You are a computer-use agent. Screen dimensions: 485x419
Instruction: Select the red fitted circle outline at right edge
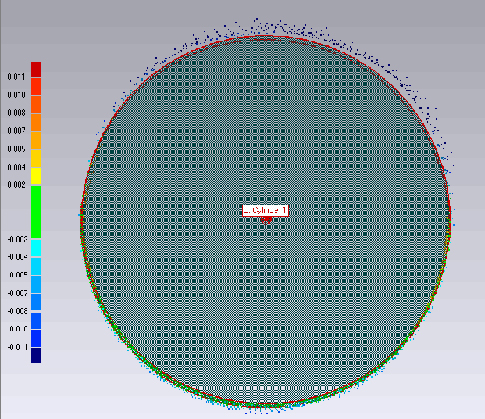(449, 213)
